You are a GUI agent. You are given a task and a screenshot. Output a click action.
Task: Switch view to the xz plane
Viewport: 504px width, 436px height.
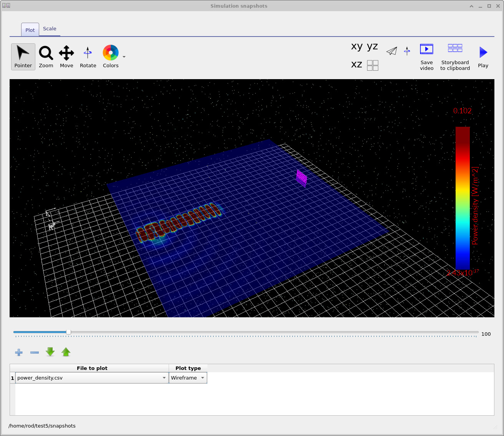[356, 65]
